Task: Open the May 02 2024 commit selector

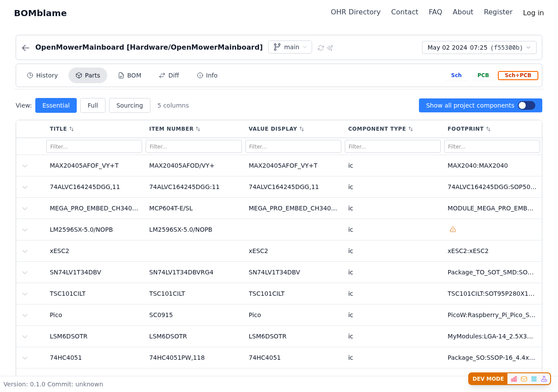Action: click(479, 47)
